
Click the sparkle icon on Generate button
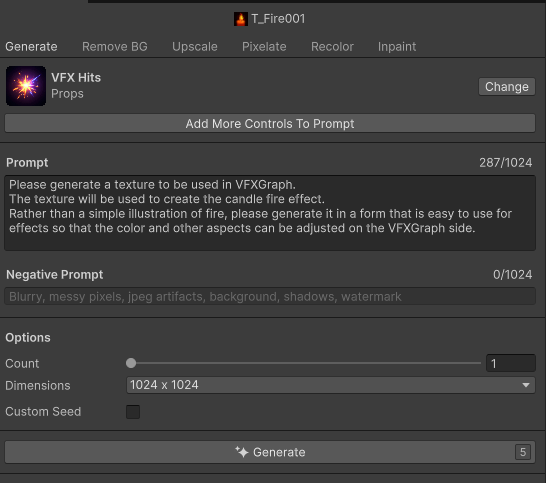click(242, 452)
